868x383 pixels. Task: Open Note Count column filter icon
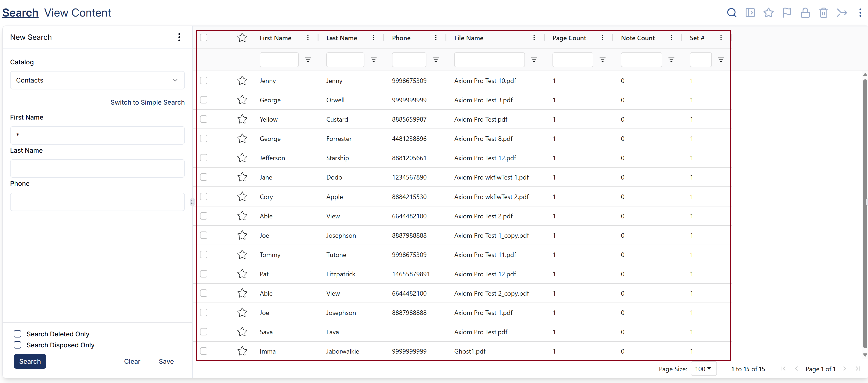click(671, 60)
